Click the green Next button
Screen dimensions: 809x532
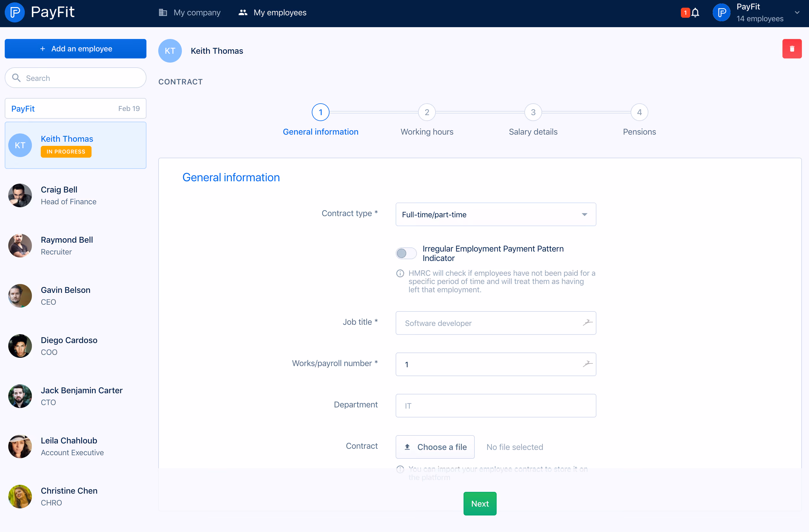click(479, 503)
